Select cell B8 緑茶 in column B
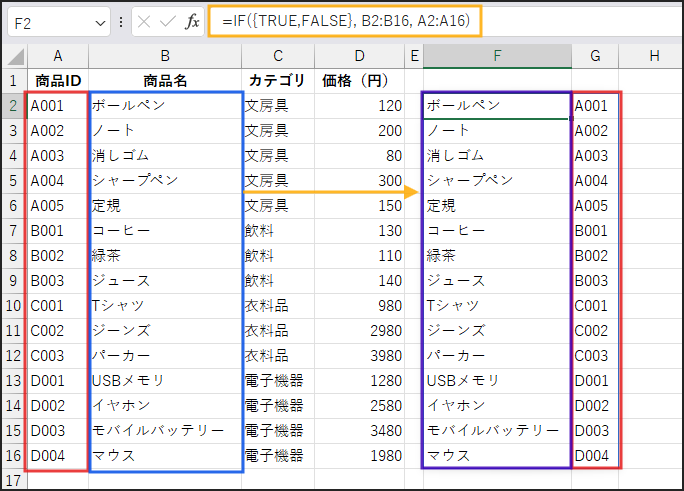 pyautogui.click(x=165, y=256)
